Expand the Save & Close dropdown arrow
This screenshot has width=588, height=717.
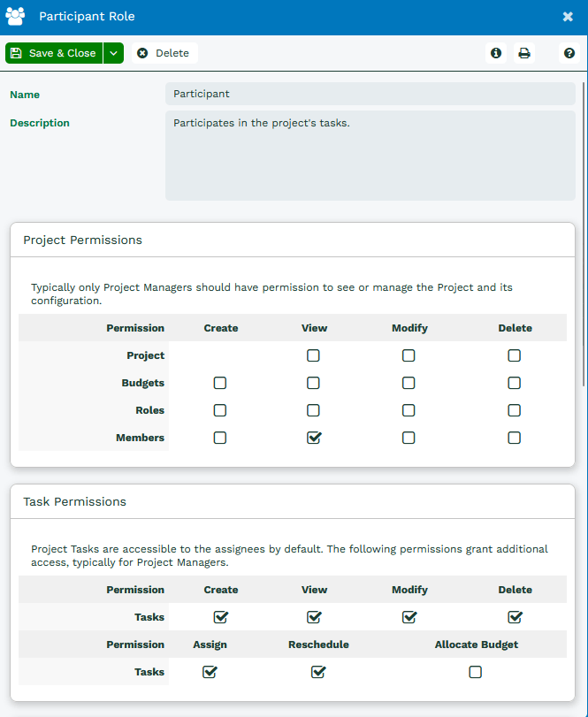pos(113,53)
